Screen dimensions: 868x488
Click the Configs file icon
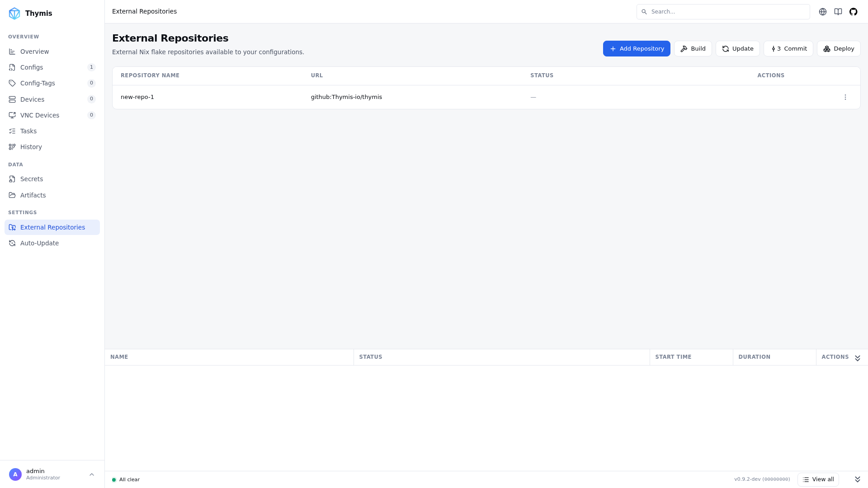(x=12, y=67)
